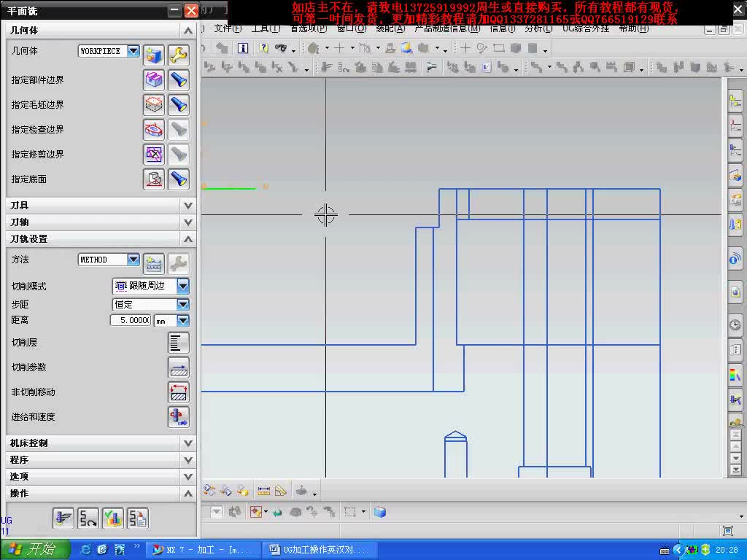
Task: Click the select icon for 指定底面
Action: tap(153, 179)
